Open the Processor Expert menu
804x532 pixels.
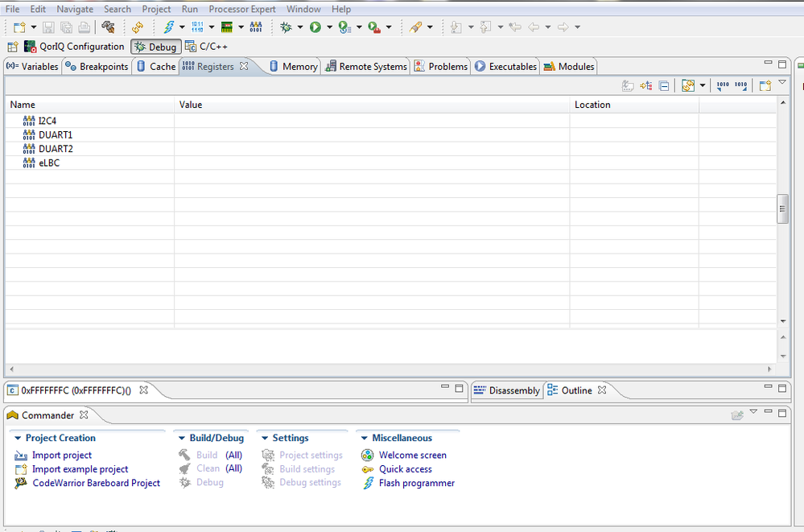click(242, 9)
